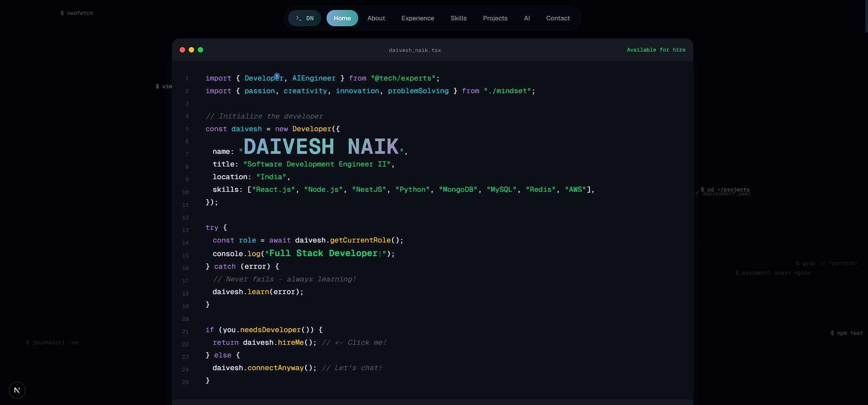Click the AIEngineer import identifier
The height and width of the screenshot is (405, 868).
click(x=314, y=78)
